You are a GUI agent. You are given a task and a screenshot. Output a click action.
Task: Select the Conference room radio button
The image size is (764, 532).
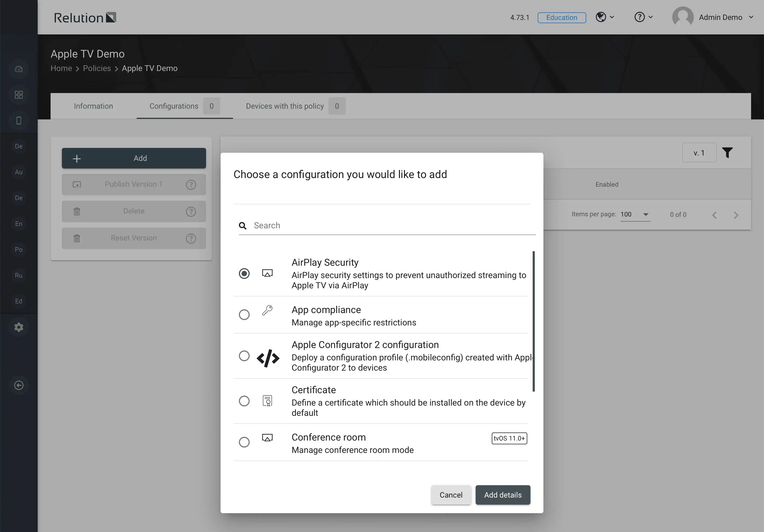[244, 442]
